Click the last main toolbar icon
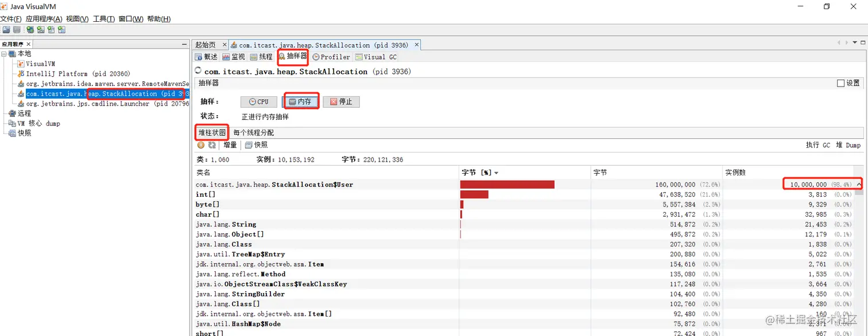This screenshot has width=868, height=336. pyautogui.click(x=61, y=30)
